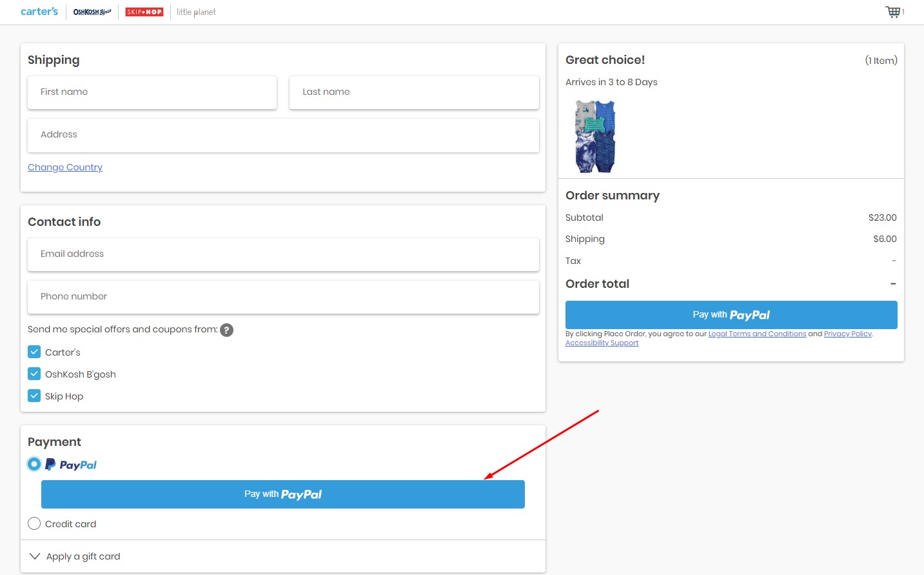Select the PayPal payment radio button
This screenshot has height=575, width=924.
34,464
